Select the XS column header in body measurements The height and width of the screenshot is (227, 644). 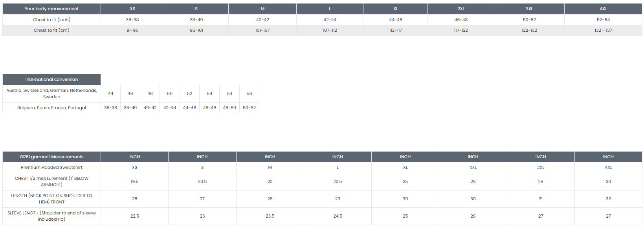pyautogui.click(x=132, y=9)
